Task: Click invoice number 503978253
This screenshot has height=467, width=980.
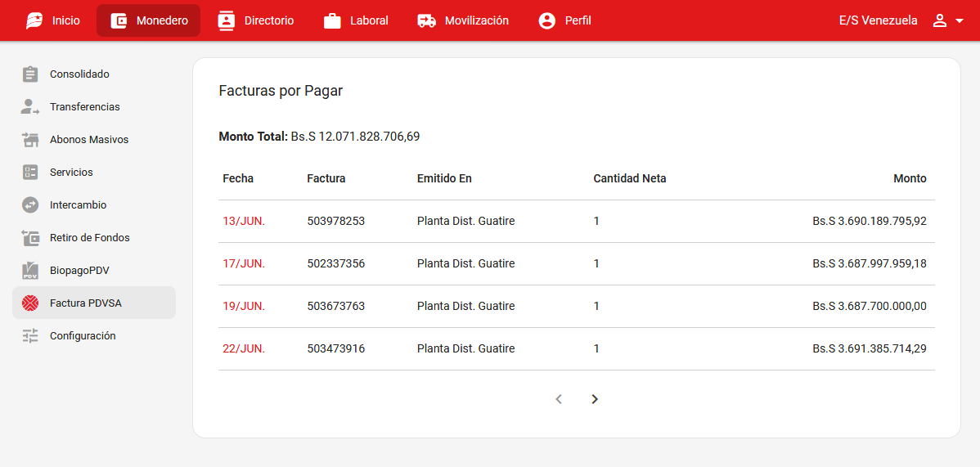Action: click(x=336, y=222)
